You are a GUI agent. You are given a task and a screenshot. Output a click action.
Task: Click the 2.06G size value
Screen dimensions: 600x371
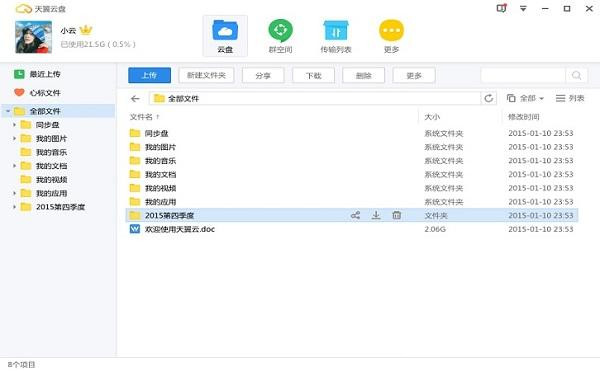pos(435,229)
